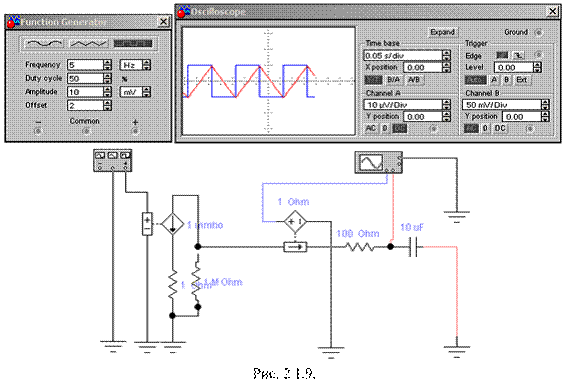
Task: Set trigger source to A
Action: click(495, 80)
